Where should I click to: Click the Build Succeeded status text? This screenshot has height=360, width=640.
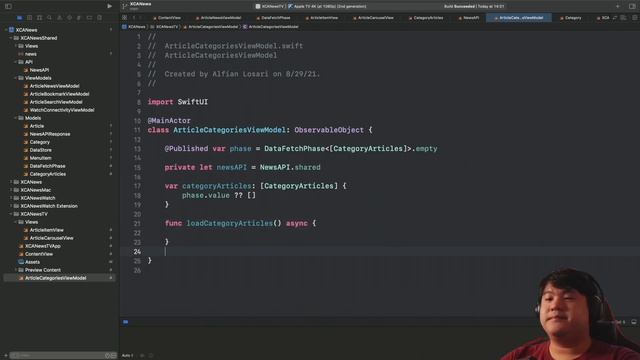474,7
